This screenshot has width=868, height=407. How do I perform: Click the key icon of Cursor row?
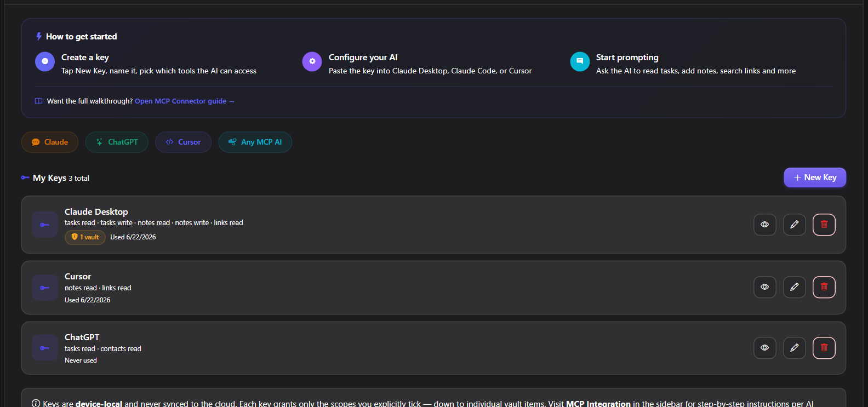[45, 288]
